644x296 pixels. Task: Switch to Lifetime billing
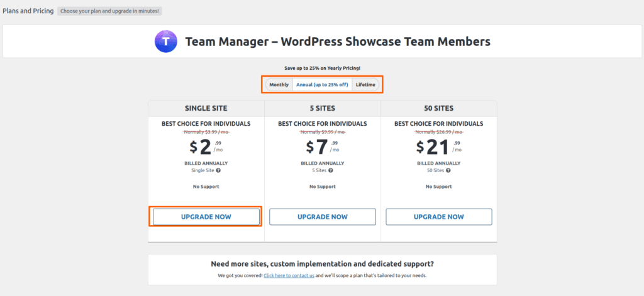(365, 85)
